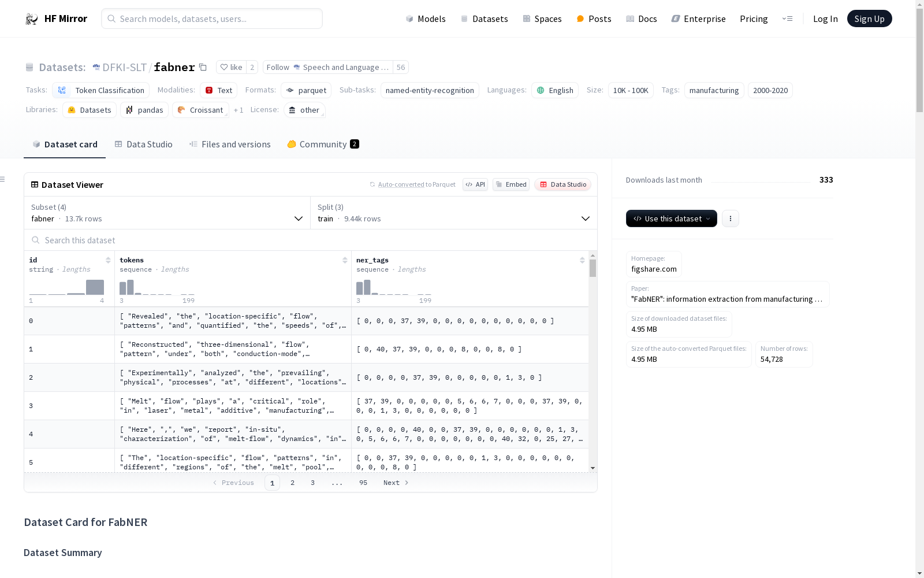Open the Use this dataset dropdown
This screenshot has width=924, height=578.
[x=672, y=218]
